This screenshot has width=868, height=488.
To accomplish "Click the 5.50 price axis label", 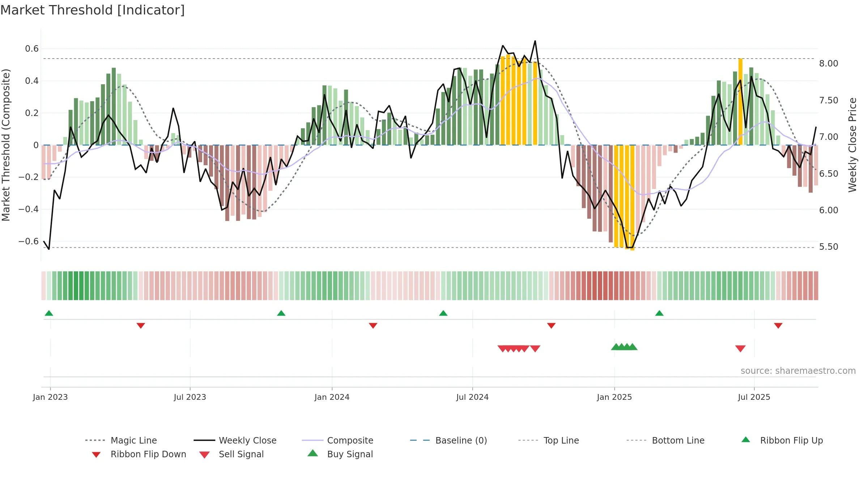I will pyautogui.click(x=829, y=247).
